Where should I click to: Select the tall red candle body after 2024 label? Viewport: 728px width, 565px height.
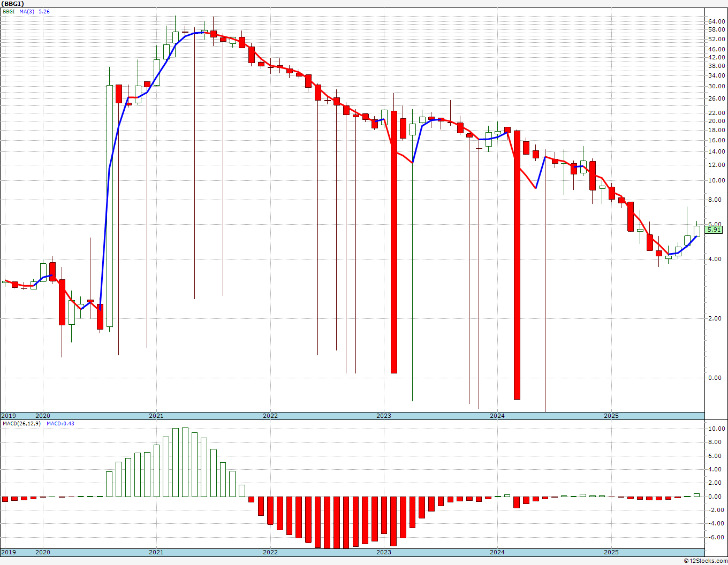pos(517,265)
